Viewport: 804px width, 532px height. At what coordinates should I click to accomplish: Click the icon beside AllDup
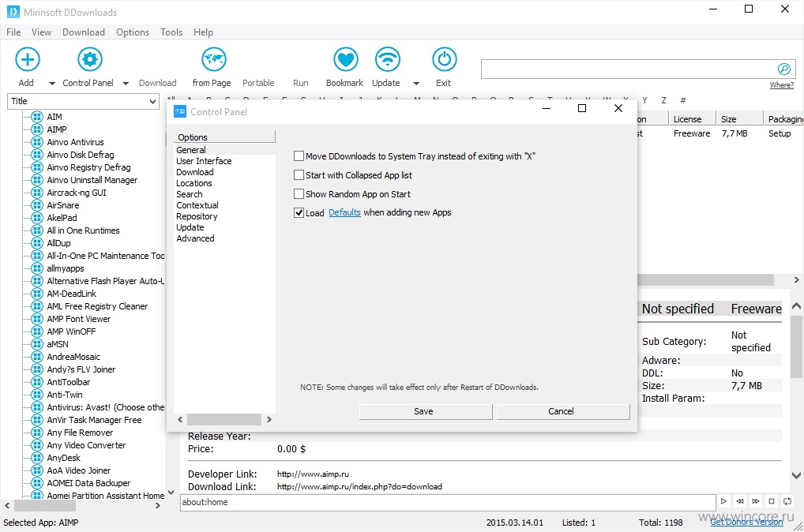tap(37, 243)
